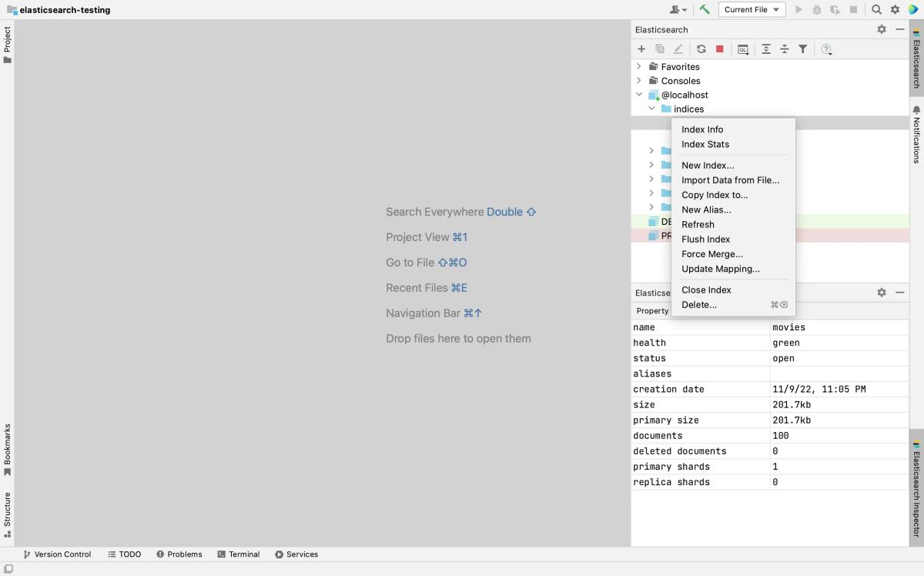Screen dimensions: 924x576
Task: Click the grey stop square in top toolbar
Action: [x=853, y=9]
